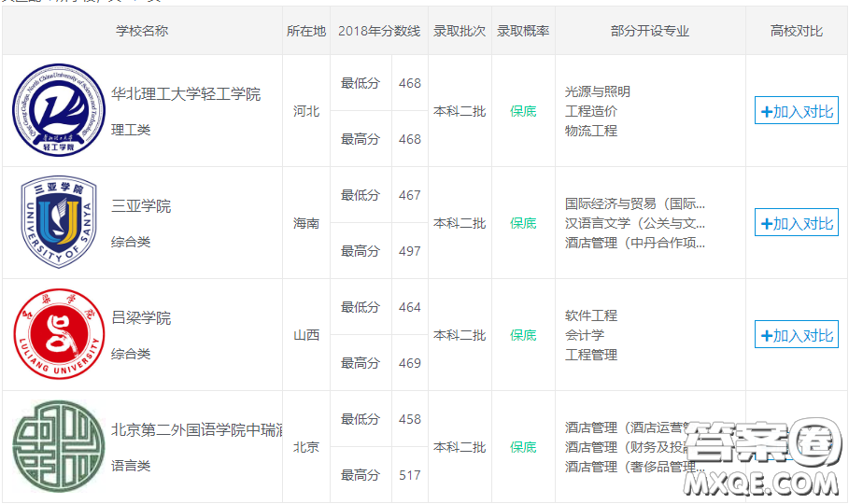Image resolution: width=849 pixels, height=504 pixels.
Task: Click the 工程管理 major
Action: click(590, 355)
